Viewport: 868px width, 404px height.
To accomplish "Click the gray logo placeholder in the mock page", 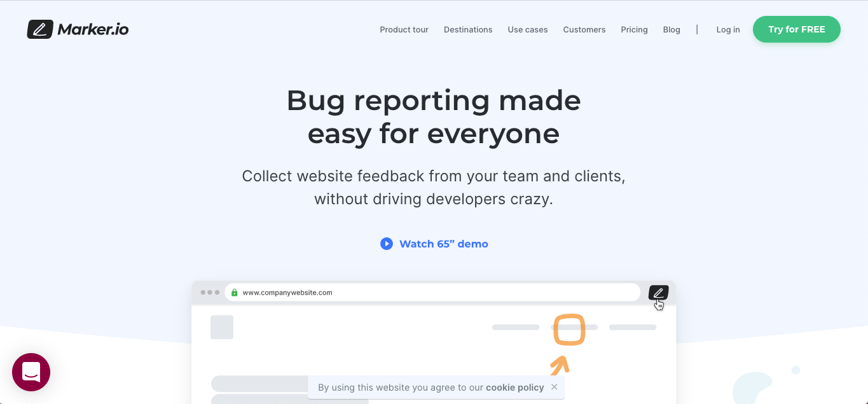I will pos(222,327).
